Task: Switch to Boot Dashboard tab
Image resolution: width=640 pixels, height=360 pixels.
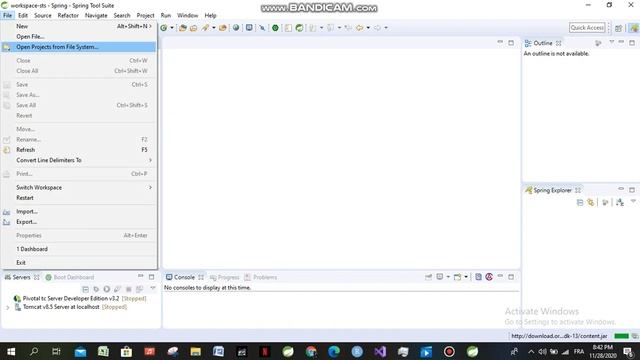Action: pos(70,277)
